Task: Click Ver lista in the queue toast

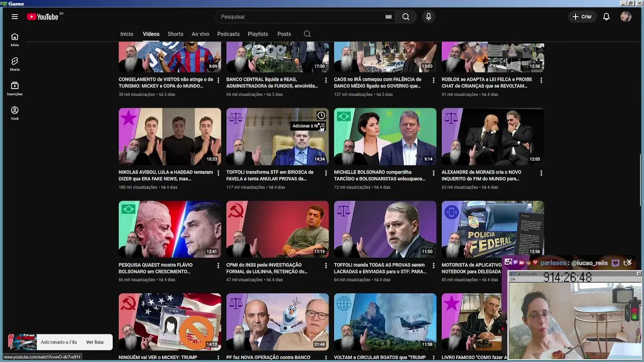Action: (95, 342)
